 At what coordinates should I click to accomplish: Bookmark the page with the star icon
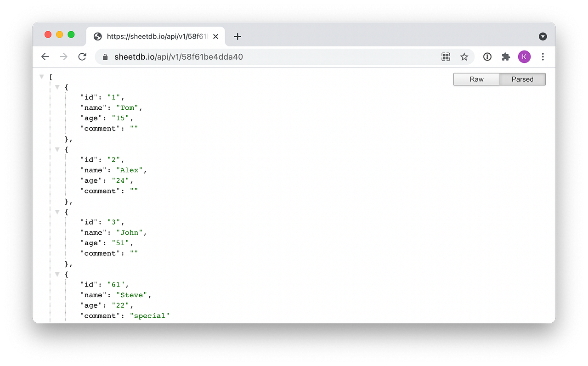pos(464,56)
